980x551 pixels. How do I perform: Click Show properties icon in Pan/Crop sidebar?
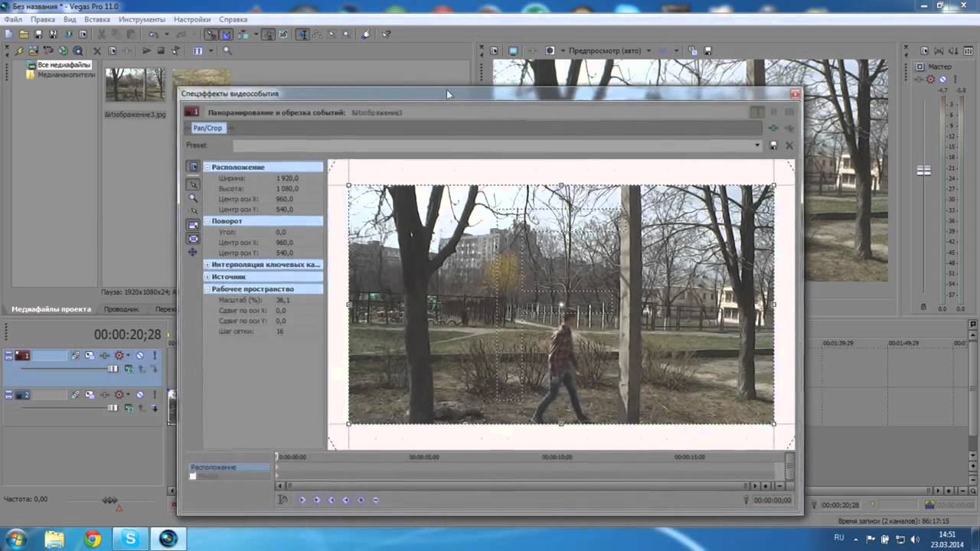click(193, 167)
